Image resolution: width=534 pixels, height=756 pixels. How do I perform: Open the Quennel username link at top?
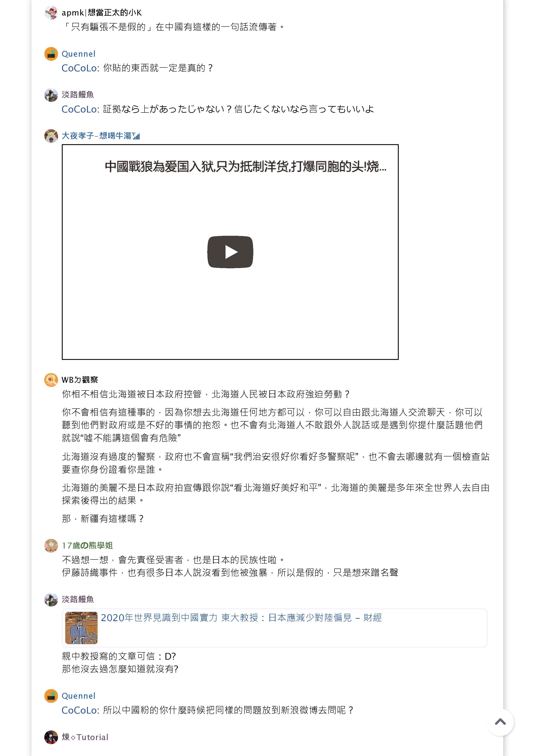(79, 54)
